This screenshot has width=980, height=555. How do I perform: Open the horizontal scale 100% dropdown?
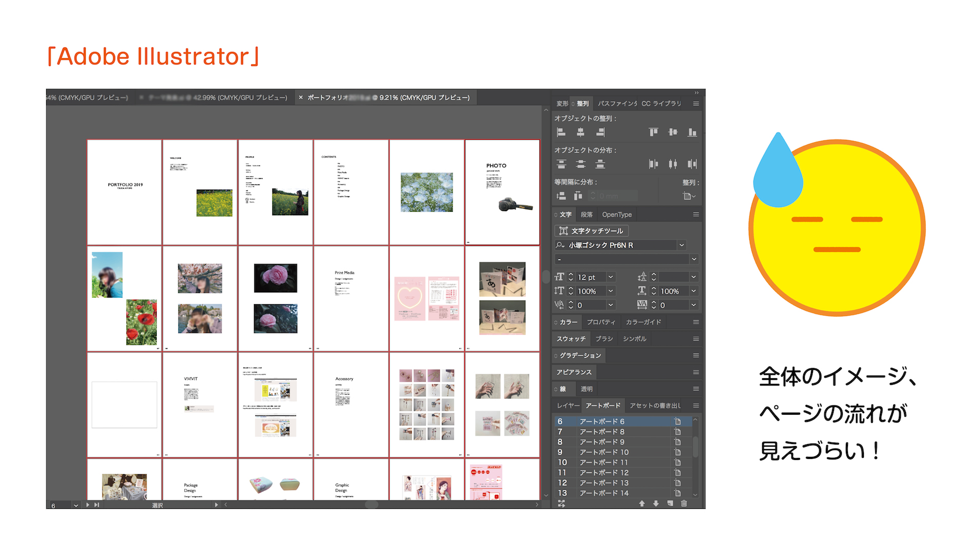point(693,291)
